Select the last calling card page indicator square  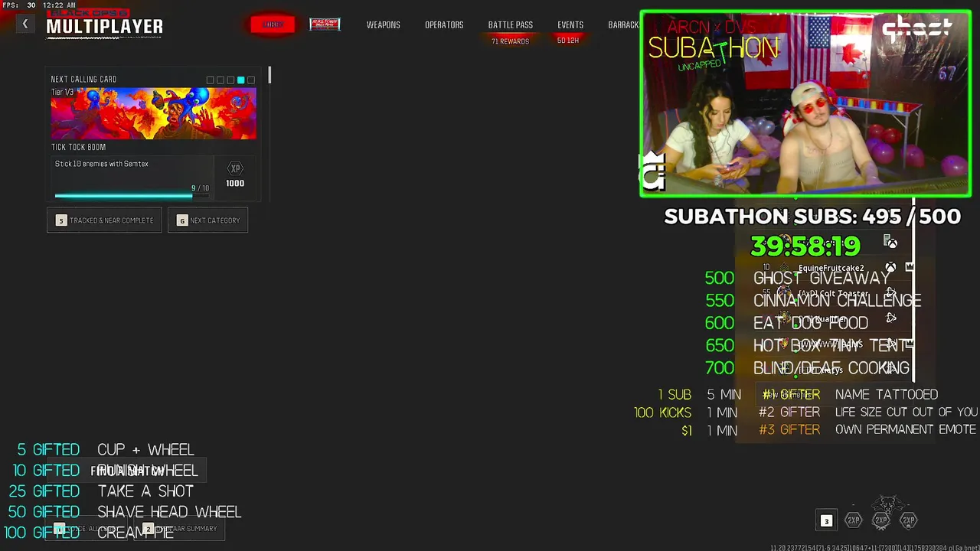(250, 80)
